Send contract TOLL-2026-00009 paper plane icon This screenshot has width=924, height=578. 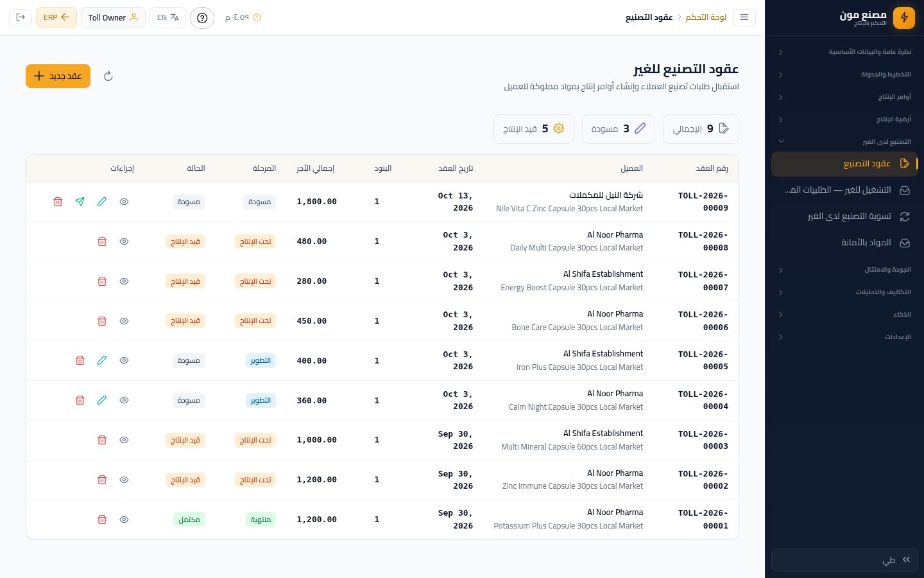[80, 202]
